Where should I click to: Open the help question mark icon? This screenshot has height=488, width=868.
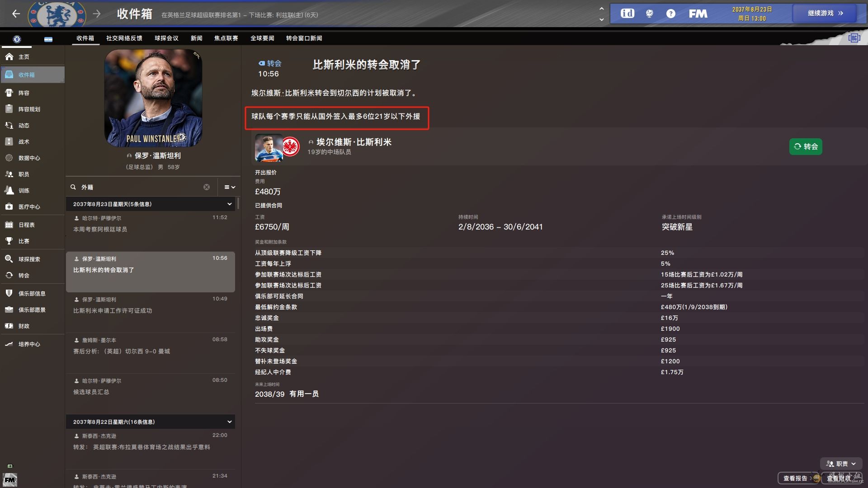(670, 14)
